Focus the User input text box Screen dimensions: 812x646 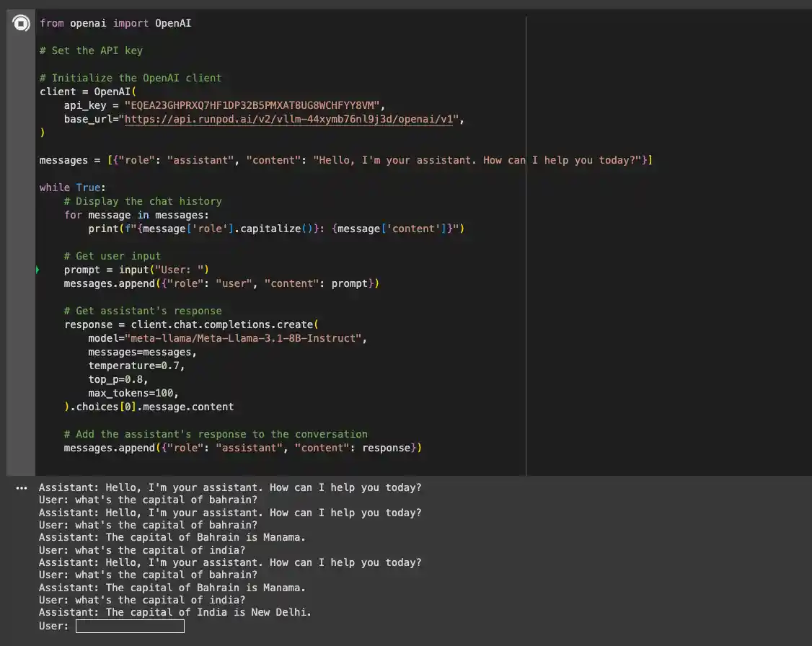(130, 626)
